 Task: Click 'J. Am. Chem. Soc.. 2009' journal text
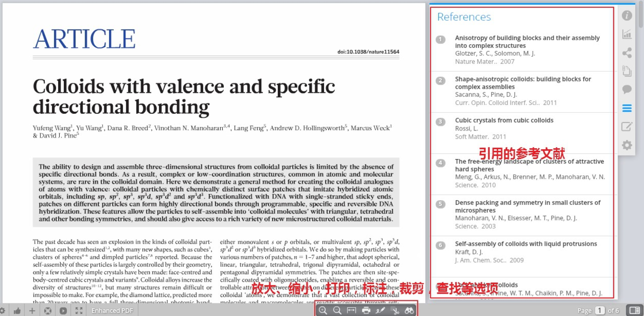click(489, 260)
